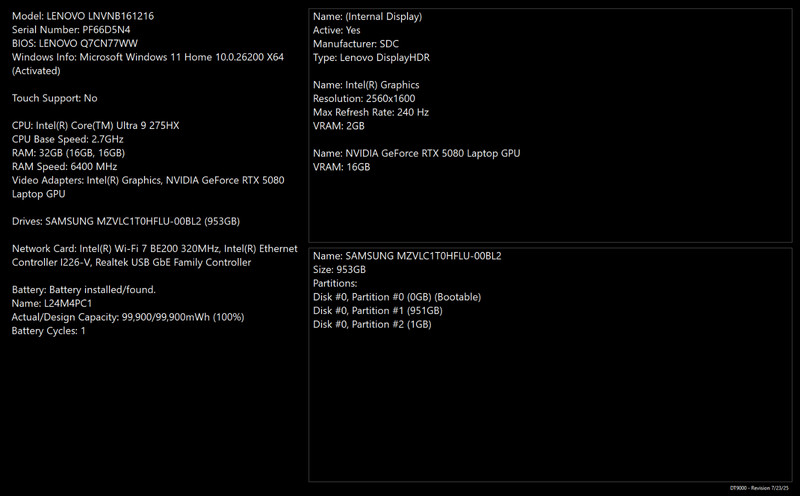Click the Name: SAMSUNG MZVLC1T0HFLU-00BL2 drive line
The image size is (800, 496).
tap(407, 256)
